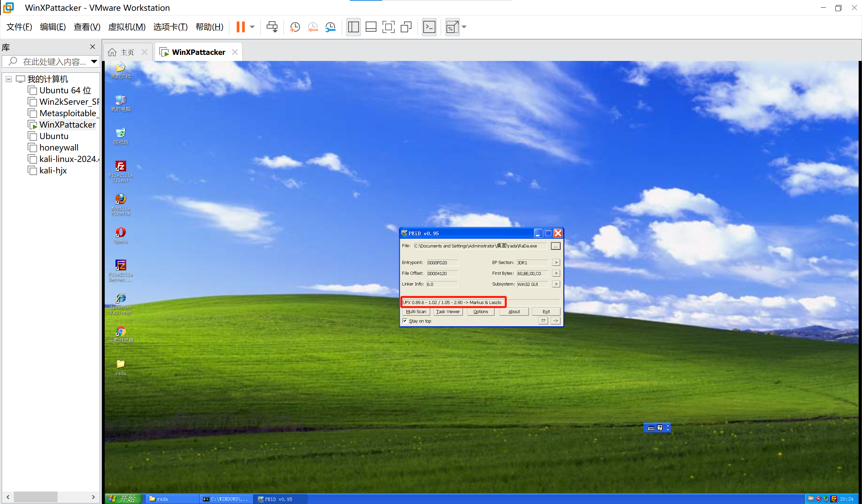Enable unity mode toolbar icon
Viewport: 862px width, 504px height.
(406, 27)
